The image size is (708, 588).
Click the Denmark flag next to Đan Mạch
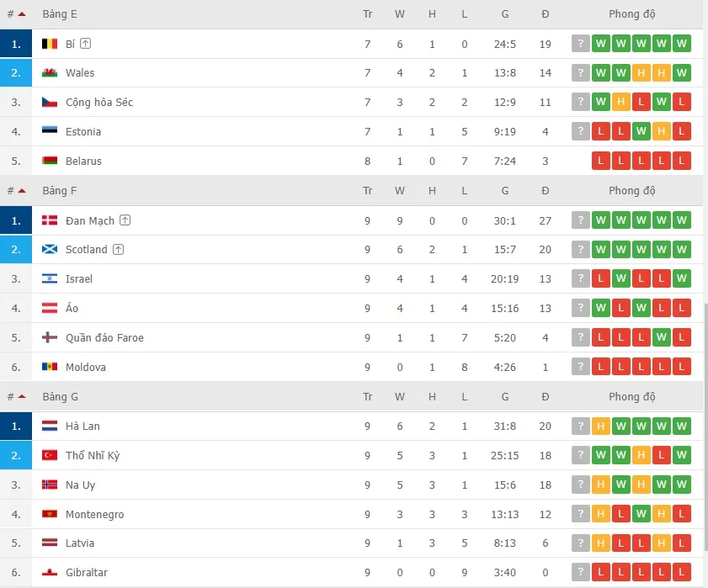click(x=50, y=220)
